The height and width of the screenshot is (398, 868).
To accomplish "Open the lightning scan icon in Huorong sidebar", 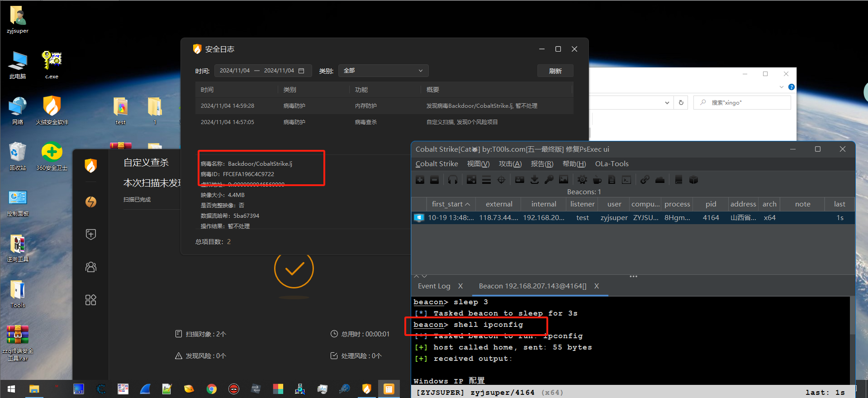I will [x=91, y=201].
